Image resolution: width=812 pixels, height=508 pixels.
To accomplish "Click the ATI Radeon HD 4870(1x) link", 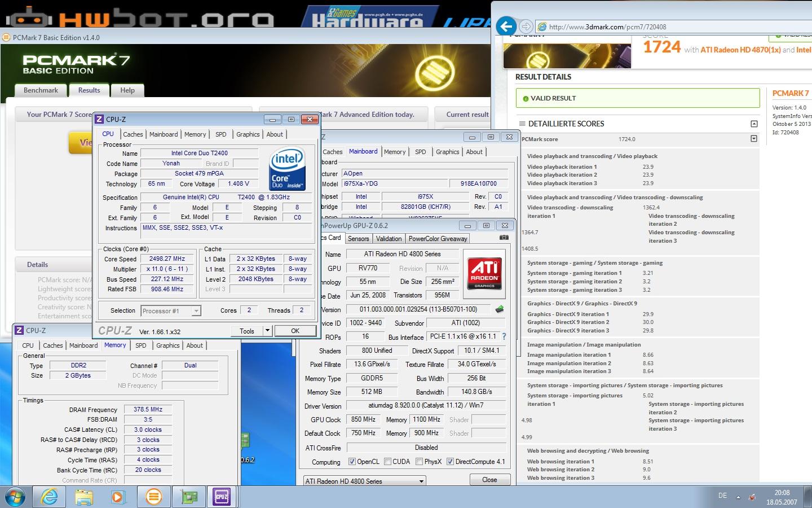I will click(740, 50).
